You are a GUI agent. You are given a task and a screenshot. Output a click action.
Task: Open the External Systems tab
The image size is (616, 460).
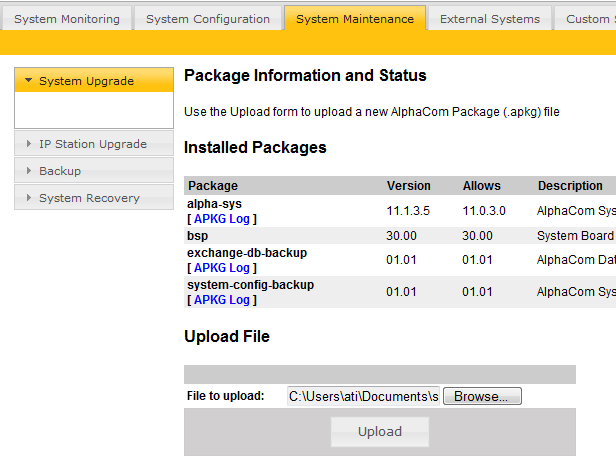pyautogui.click(x=490, y=19)
